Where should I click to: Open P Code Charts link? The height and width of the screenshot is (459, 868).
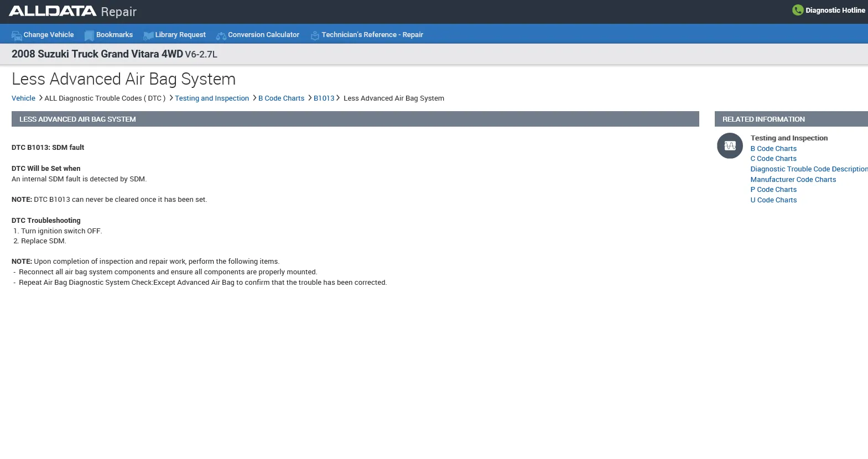[773, 190]
